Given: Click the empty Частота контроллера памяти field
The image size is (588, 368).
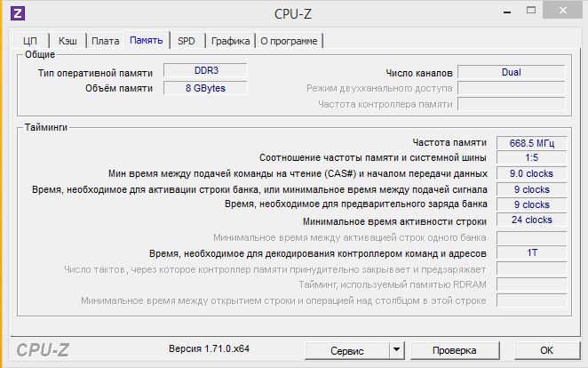Looking at the screenshot, I should click(512, 104).
